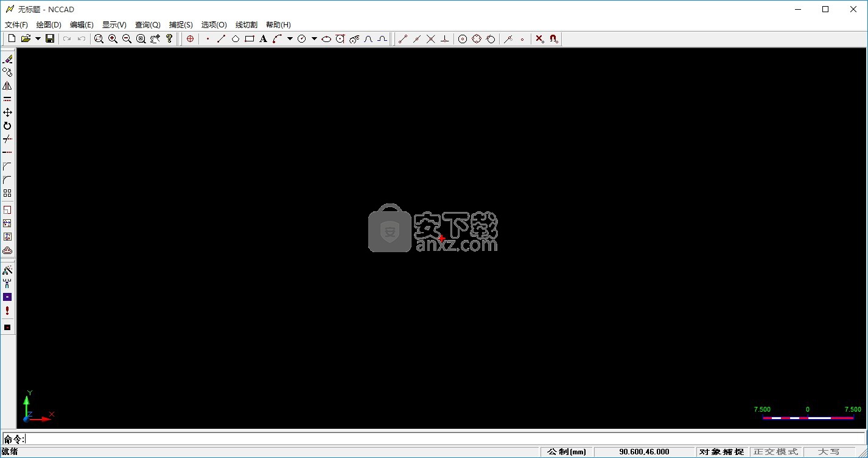The width and height of the screenshot is (868, 458).
Task: Select the arc drawing tool
Action: pos(277,39)
